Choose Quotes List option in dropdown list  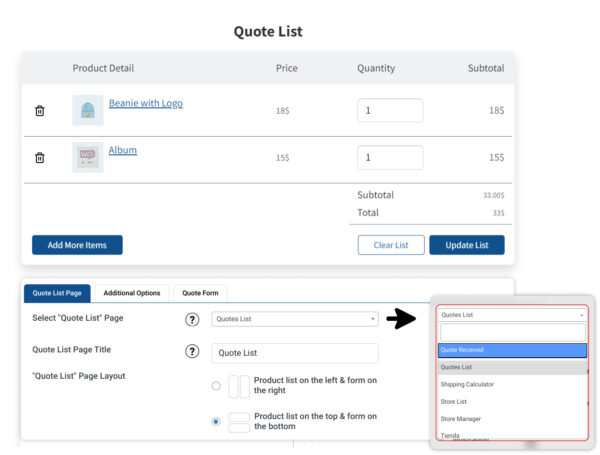click(x=512, y=367)
